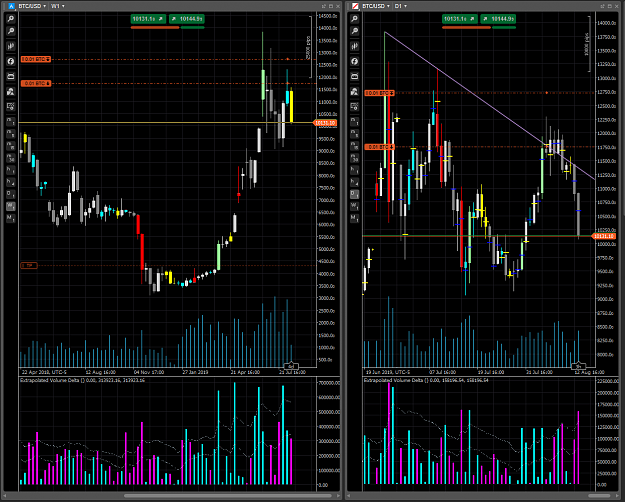Switch left chart to m15 timeframe
Image resolution: width=625 pixels, height=502 pixels.
[x=11, y=146]
